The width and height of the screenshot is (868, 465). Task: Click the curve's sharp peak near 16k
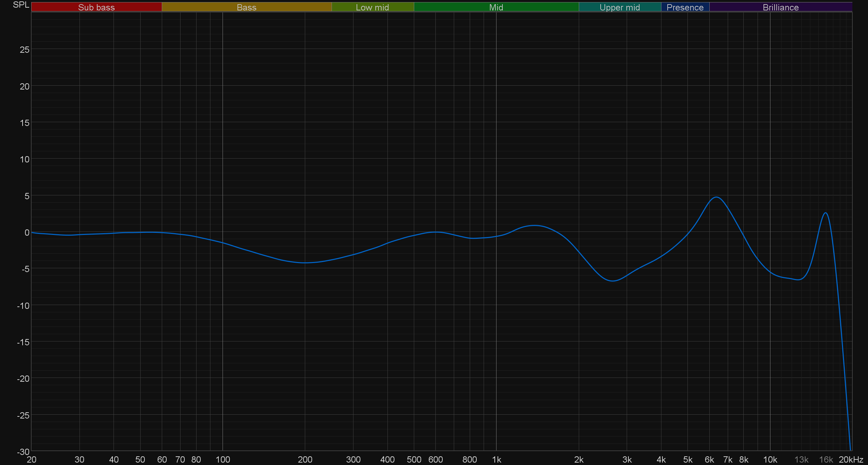click(x=826, y=213)
